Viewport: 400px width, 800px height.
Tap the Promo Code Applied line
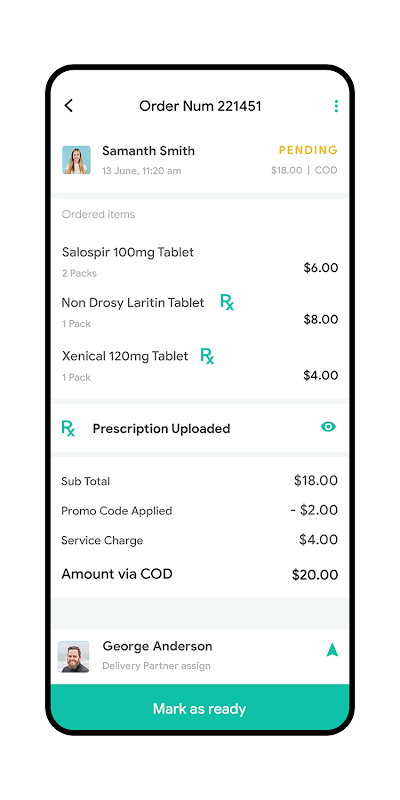[200, 510]
